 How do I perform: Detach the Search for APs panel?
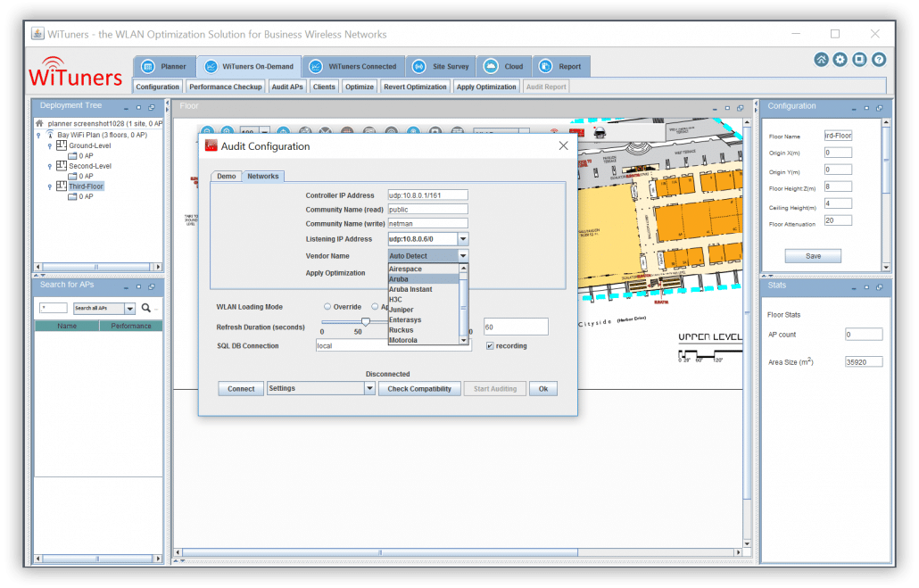coord(152,286)
